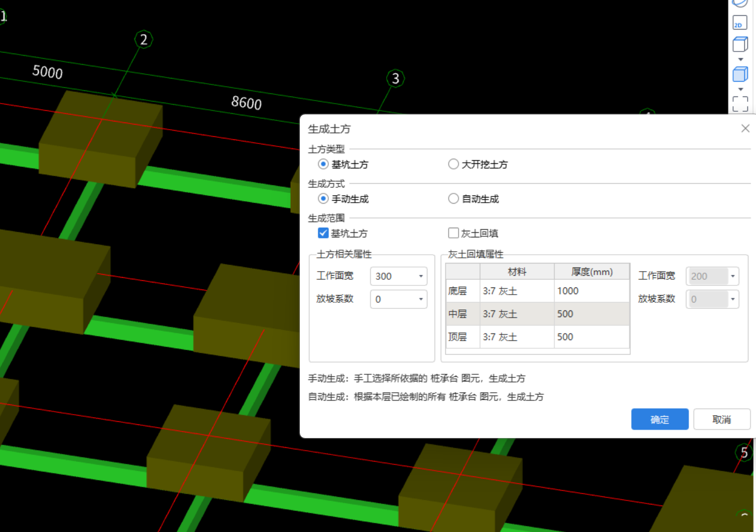The height and width of the screenshot is (532, 756).
Task: Click axis bubble 2 in the 3D view
Action: 144,39
